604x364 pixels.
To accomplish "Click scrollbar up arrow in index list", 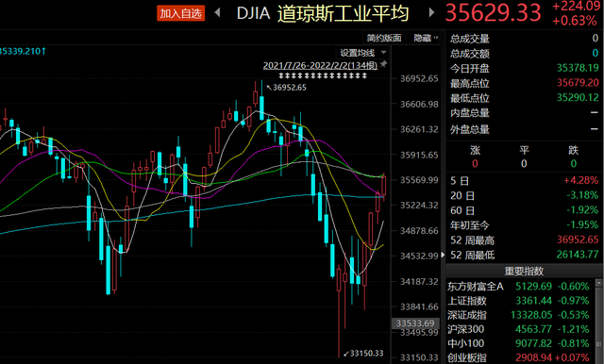I will [x=598, y=283].
